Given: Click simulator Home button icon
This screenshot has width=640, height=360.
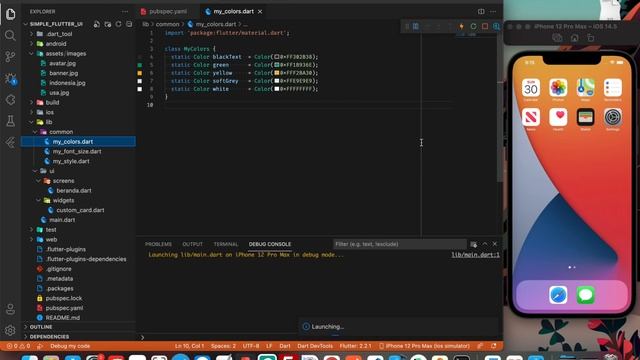Looking at the screenshot, I should point(574,38).
